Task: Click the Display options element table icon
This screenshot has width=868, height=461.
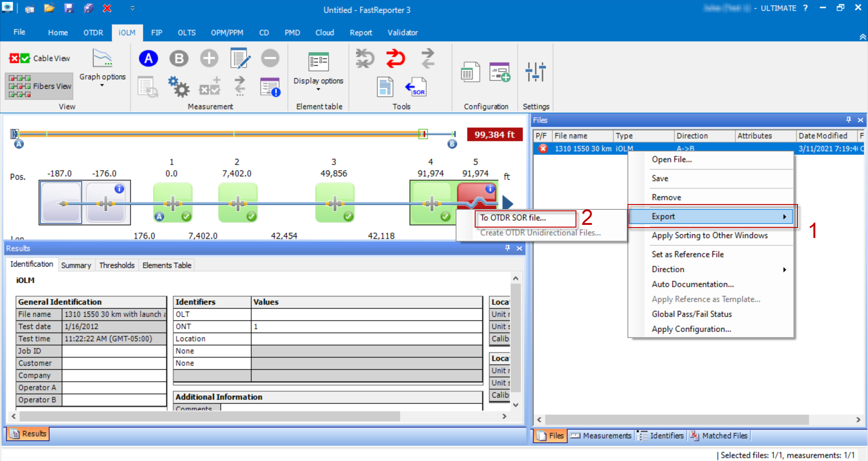Action: coord(318,62)
